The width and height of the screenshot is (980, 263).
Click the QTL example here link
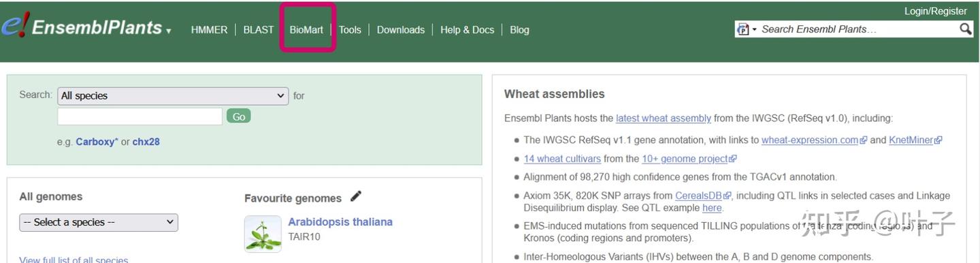(712, 208)
